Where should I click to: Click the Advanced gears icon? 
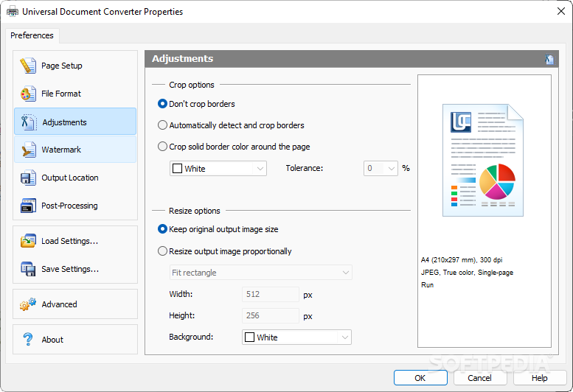28,304
